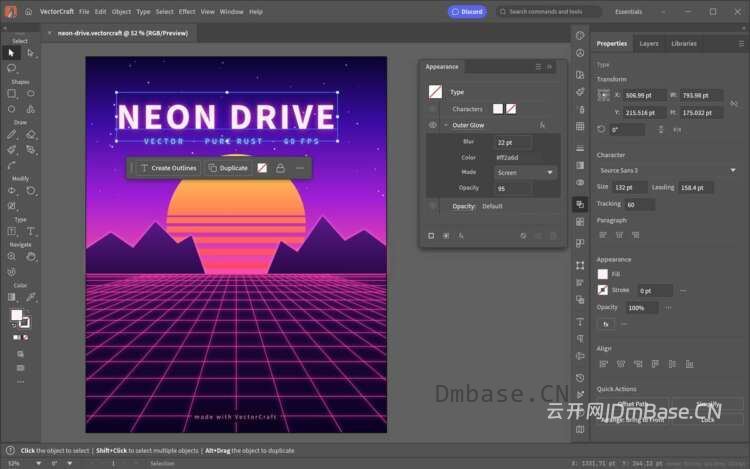Select the Type tool
The height and width of the screenshot is (469, 750).
coord(31,231)
